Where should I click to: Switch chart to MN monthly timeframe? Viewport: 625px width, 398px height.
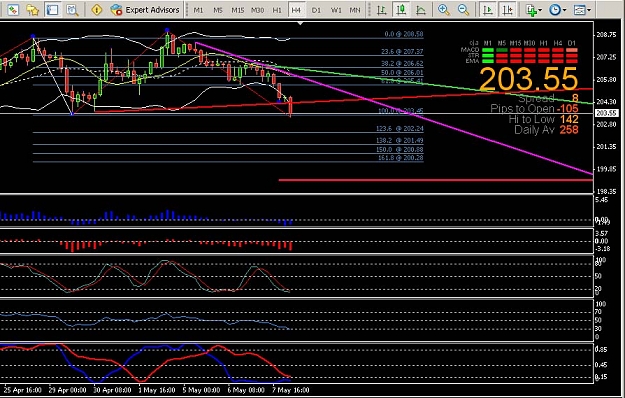(x=355, y=10)
